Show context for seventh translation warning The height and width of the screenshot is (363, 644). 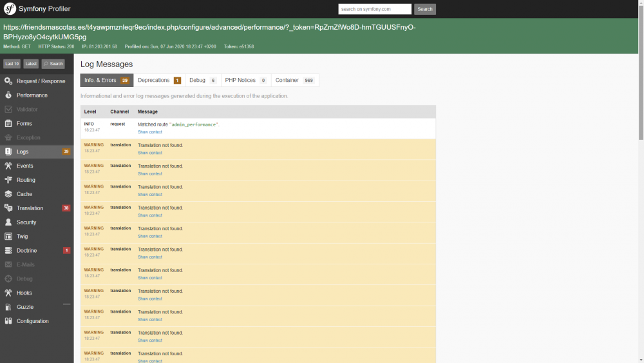coord(150,278)
